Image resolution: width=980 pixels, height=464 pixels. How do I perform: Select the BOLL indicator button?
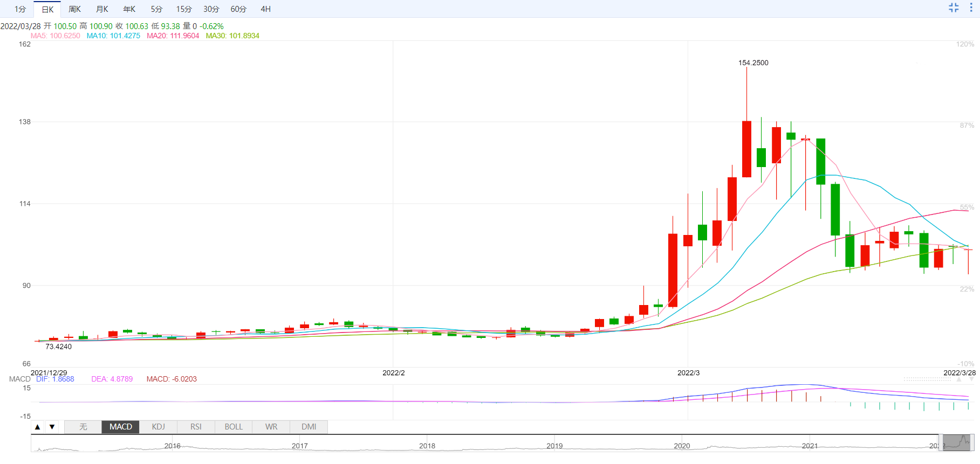234,427
